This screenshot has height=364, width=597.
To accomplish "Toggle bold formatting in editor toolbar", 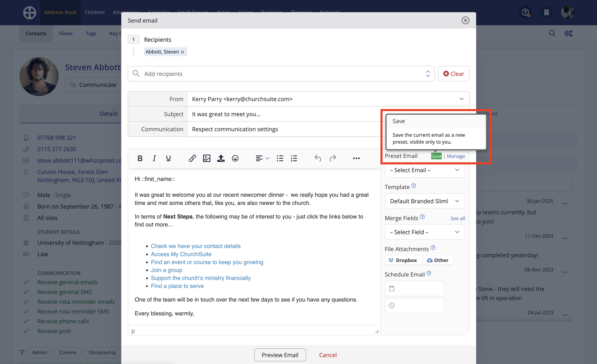I will [140, 158].
